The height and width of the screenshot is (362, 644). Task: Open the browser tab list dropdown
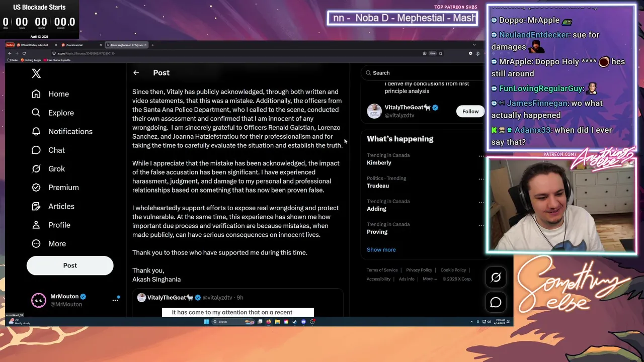coord(474,45)
